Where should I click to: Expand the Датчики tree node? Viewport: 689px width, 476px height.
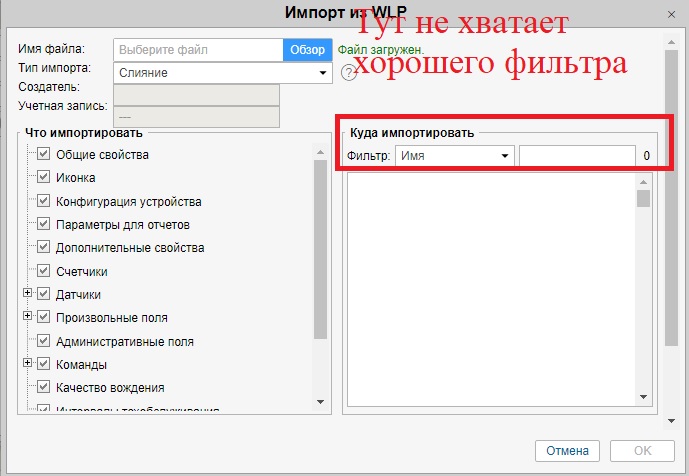(x=27, y=294)
